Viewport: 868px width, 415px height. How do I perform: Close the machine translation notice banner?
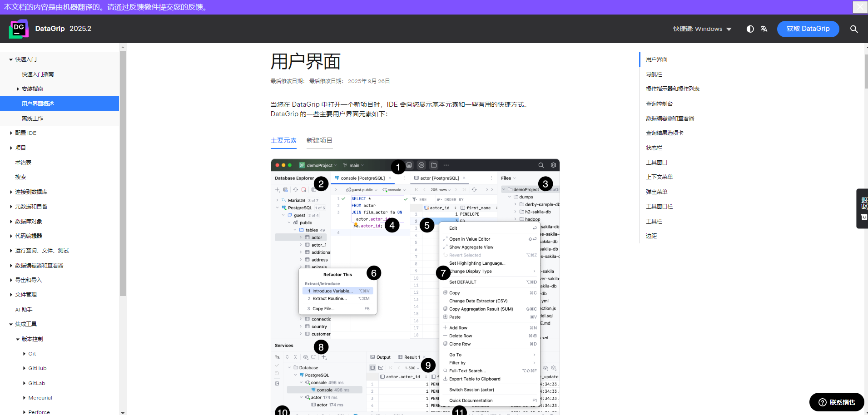860,7
